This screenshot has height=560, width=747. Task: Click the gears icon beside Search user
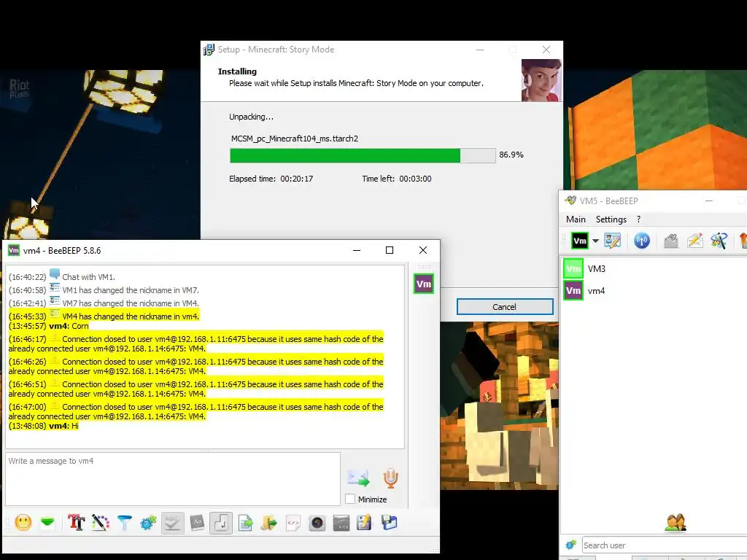click(570, 544)
